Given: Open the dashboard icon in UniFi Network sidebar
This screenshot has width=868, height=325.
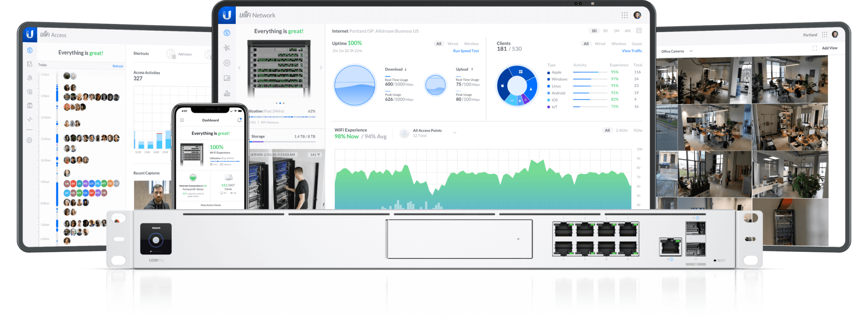Looking at the screenshot, I should point(227,33).
